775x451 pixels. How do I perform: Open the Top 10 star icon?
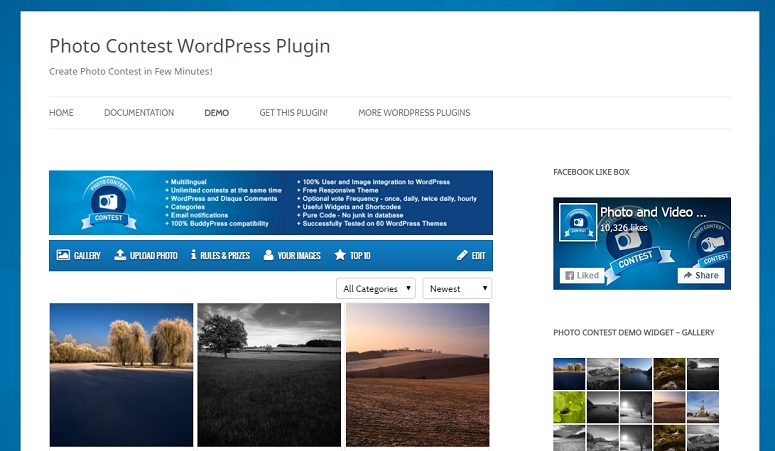point(340,255)
